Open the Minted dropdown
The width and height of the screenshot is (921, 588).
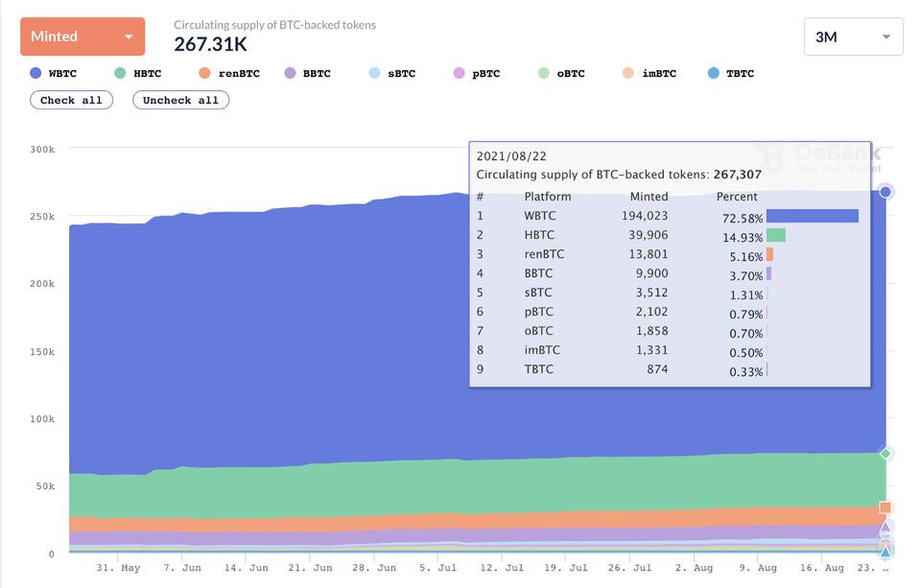pyautogui.click(x=83, y=36)
